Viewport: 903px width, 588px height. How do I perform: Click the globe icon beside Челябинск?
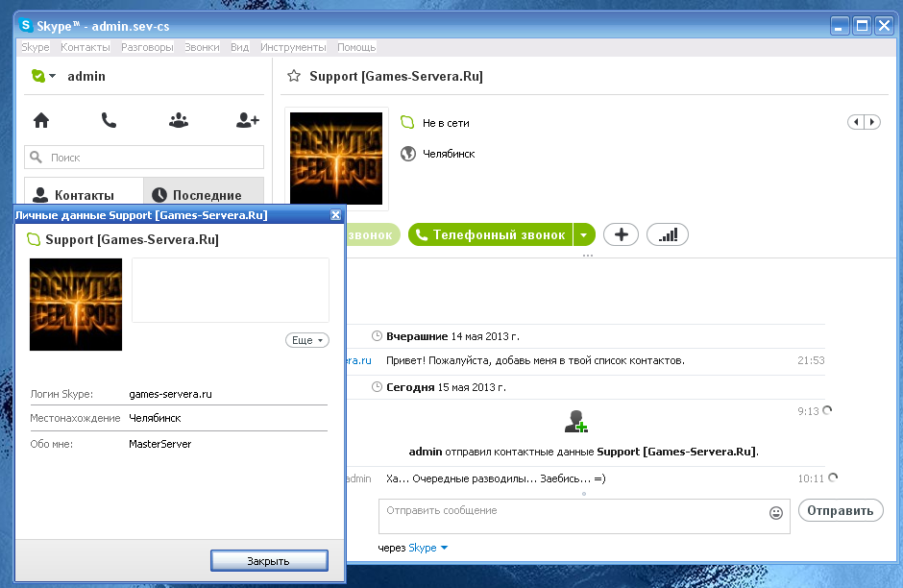407,154
